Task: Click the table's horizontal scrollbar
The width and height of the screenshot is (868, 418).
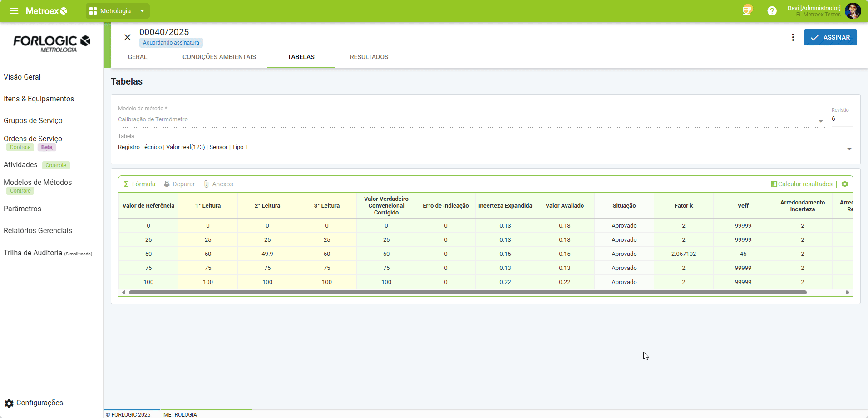Action: (468, 292)
